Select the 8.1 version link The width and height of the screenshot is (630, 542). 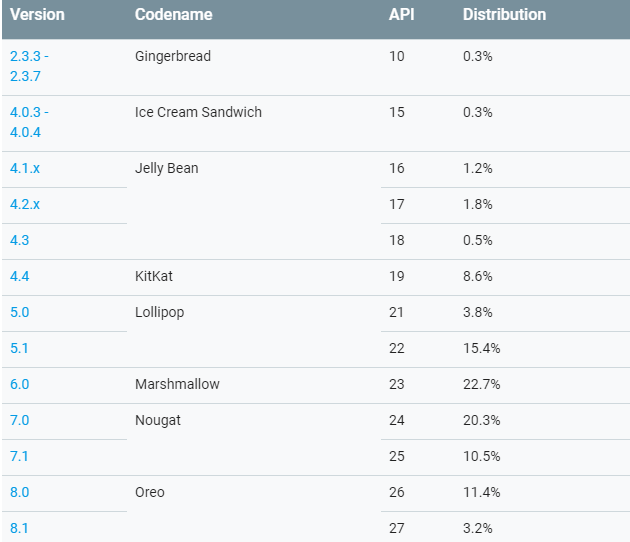(20, 528)
